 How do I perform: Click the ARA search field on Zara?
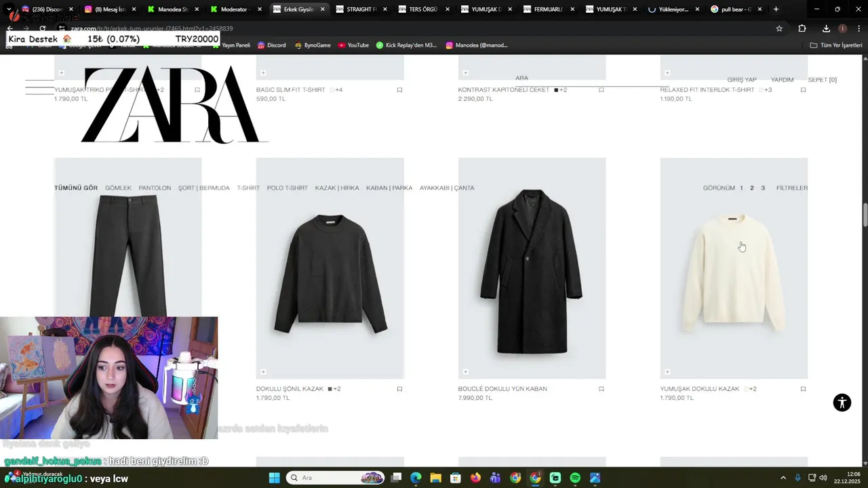point(591,79)
